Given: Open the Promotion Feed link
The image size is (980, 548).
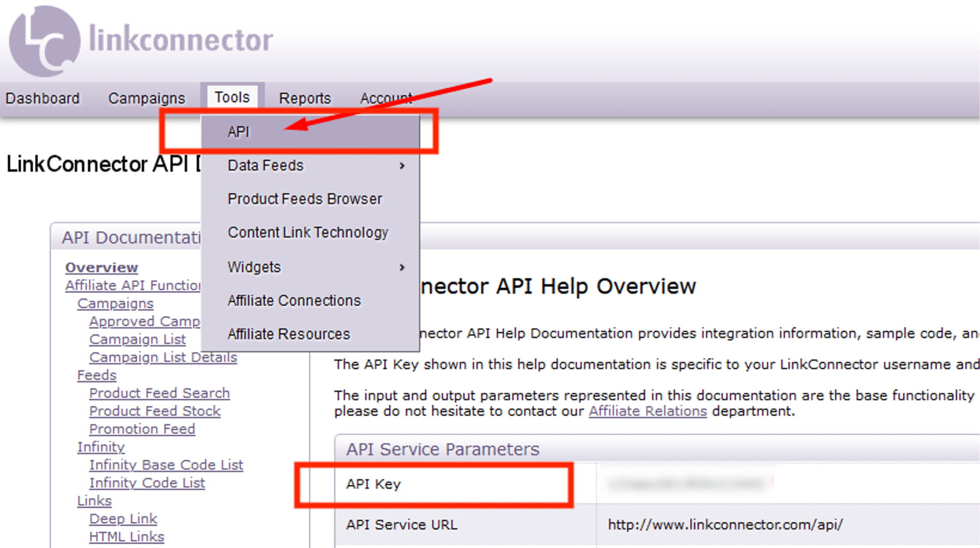Looking at the screenshot, I should click(142, 429).
